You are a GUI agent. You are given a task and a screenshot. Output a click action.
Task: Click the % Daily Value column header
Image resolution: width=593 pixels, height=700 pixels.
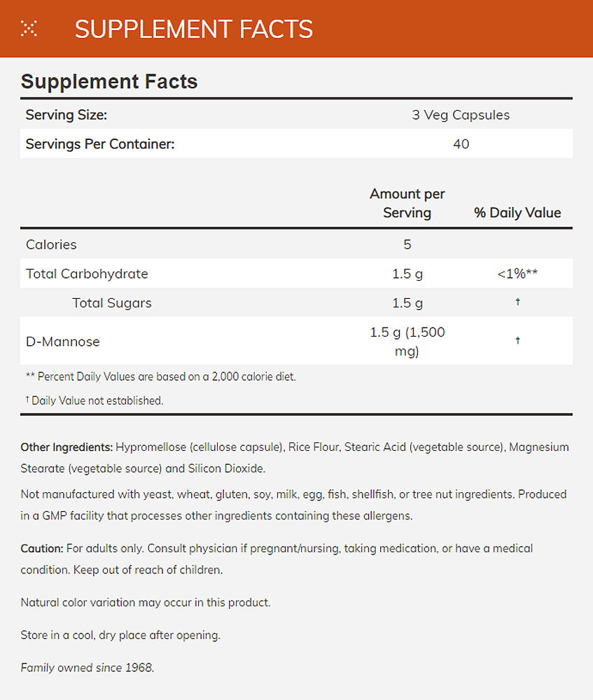point(517,213)
